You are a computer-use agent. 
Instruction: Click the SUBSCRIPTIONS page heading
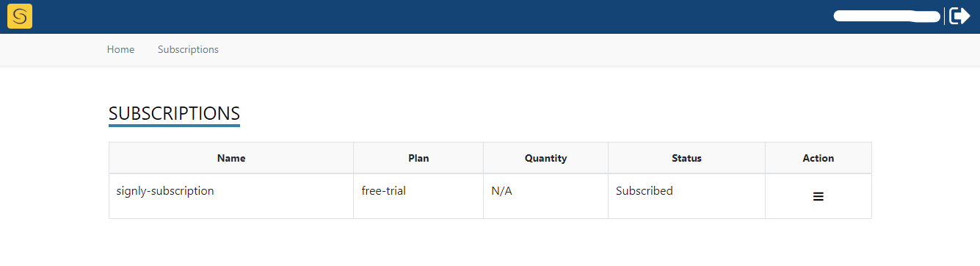[174, 113]
